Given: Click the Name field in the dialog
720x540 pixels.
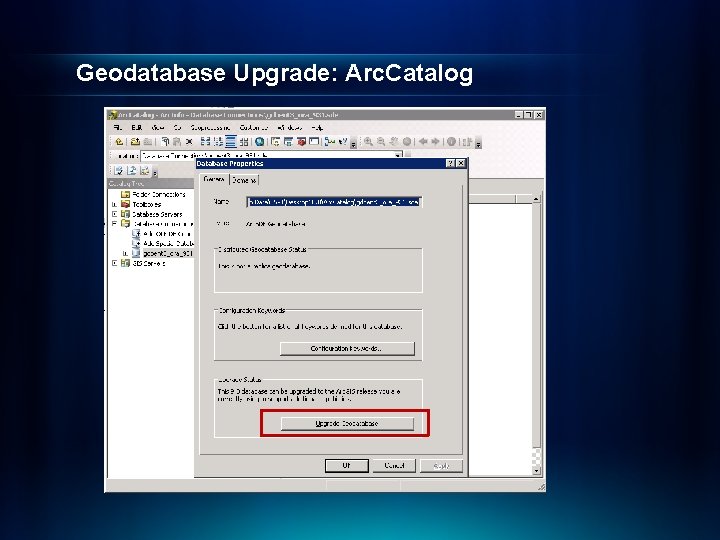Looking at the screenshot, I should click(x=334, y=202).
